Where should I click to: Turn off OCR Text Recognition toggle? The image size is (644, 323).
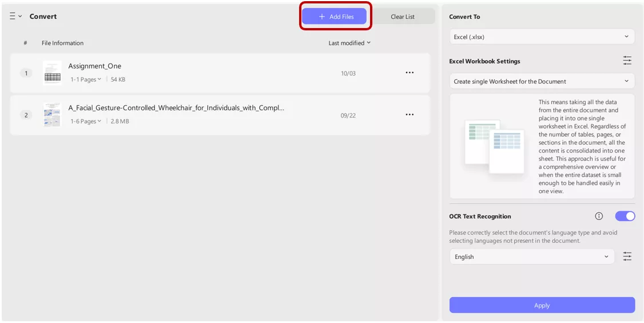pyautogui.click(x=625, y=216)
